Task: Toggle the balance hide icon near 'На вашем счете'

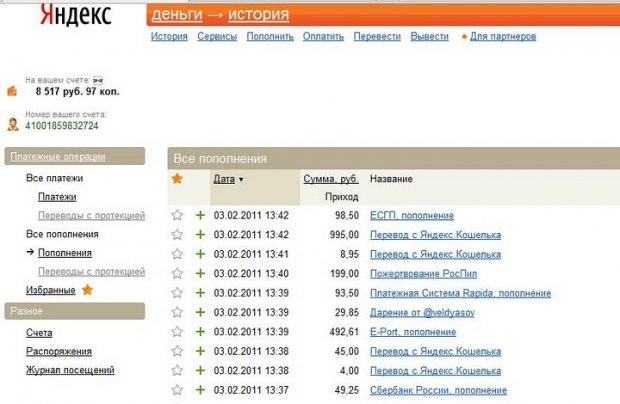Action: 98,80
